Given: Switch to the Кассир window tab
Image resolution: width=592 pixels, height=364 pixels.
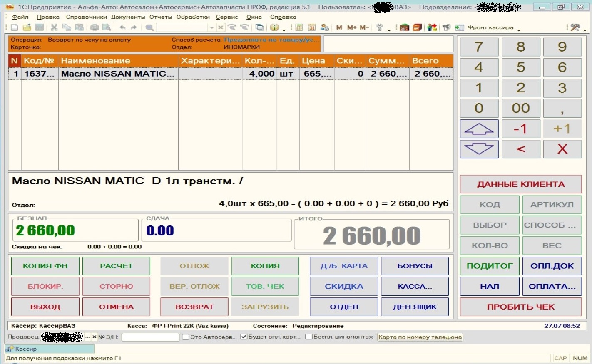Looking at the screenshot, I should [50, 349].
